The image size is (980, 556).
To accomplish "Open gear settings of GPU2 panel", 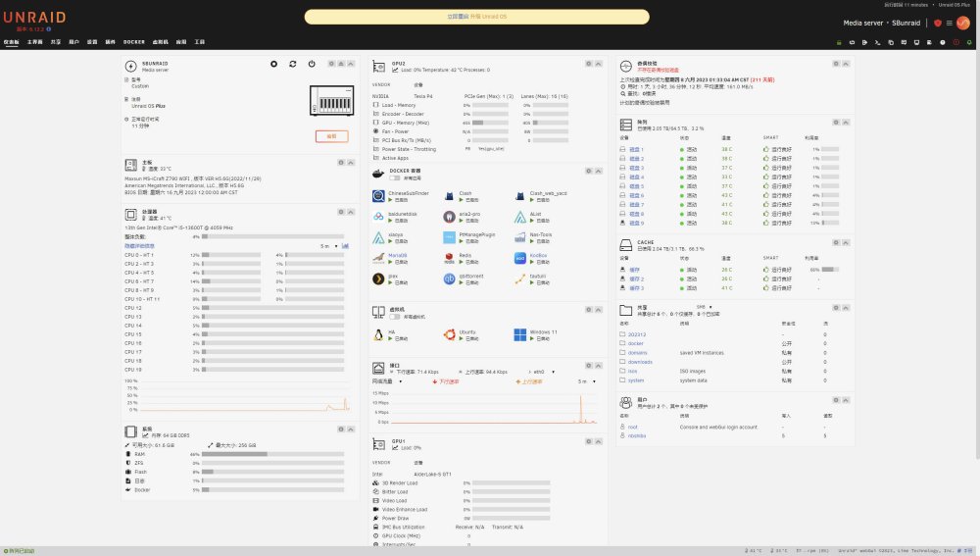I will 589,64.
